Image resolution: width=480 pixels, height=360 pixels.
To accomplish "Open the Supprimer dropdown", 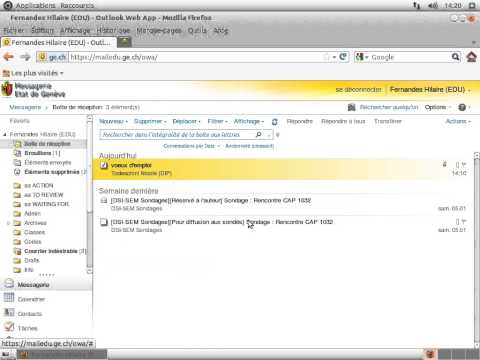I will click(x=150, y=121).
